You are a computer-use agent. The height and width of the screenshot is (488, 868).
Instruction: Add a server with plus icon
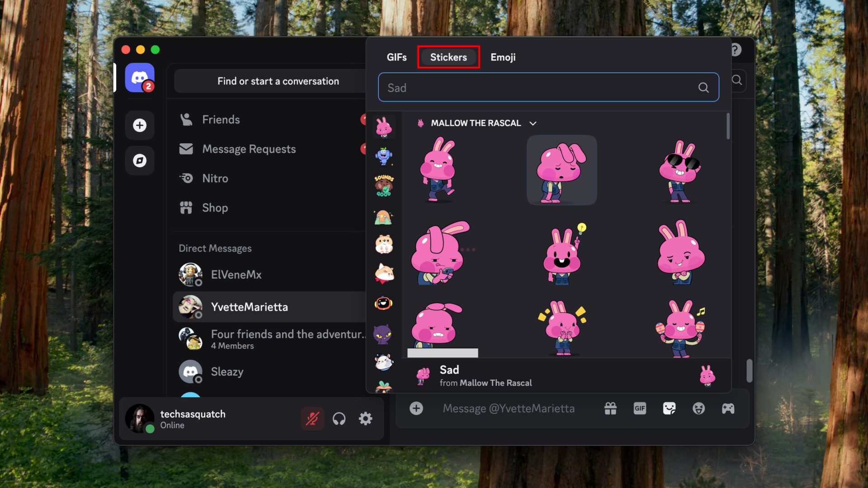click(x=140, y=125)
